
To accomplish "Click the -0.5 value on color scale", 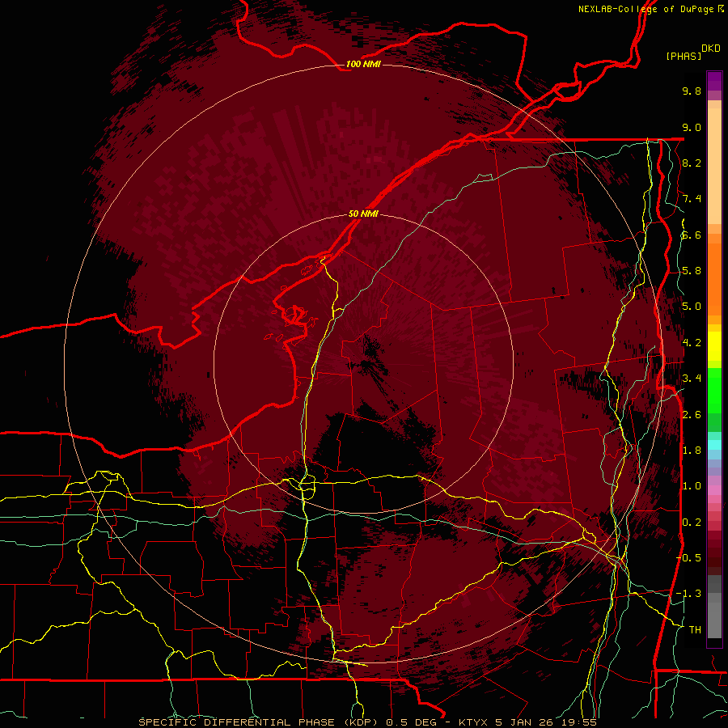I will [688, 558].
